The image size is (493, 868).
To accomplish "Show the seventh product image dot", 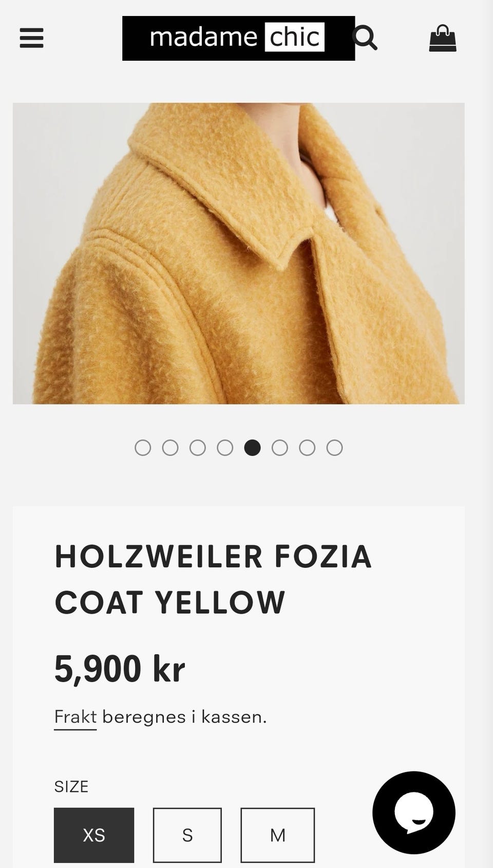I will pyautogui.click(x=307, y=448).
